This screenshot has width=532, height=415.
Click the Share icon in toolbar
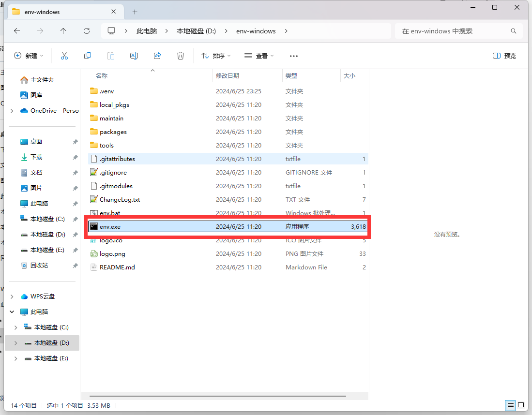(x=157, y=56)
